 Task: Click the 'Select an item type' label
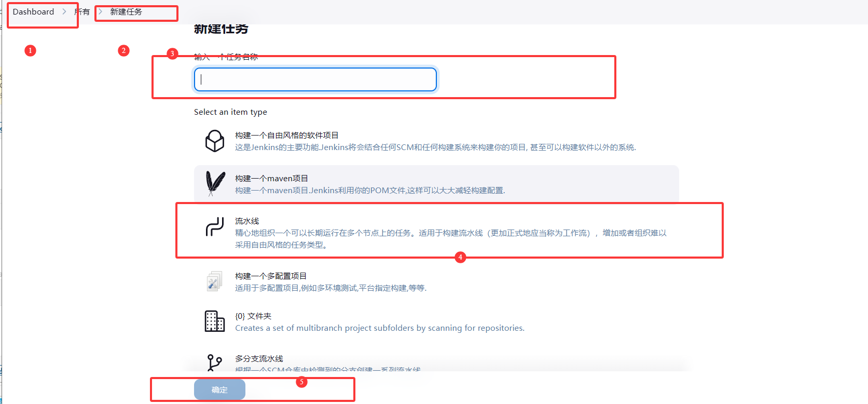tap(230, 112)
